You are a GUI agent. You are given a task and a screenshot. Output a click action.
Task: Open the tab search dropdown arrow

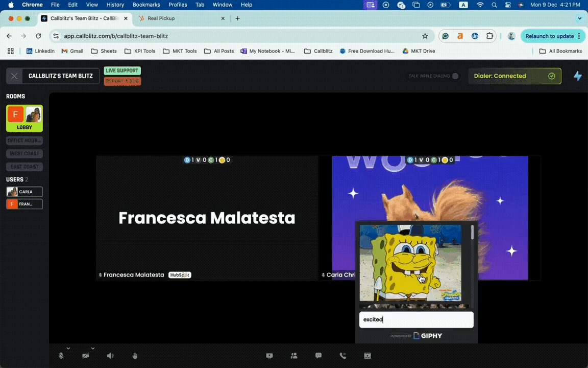pos(580,18)
